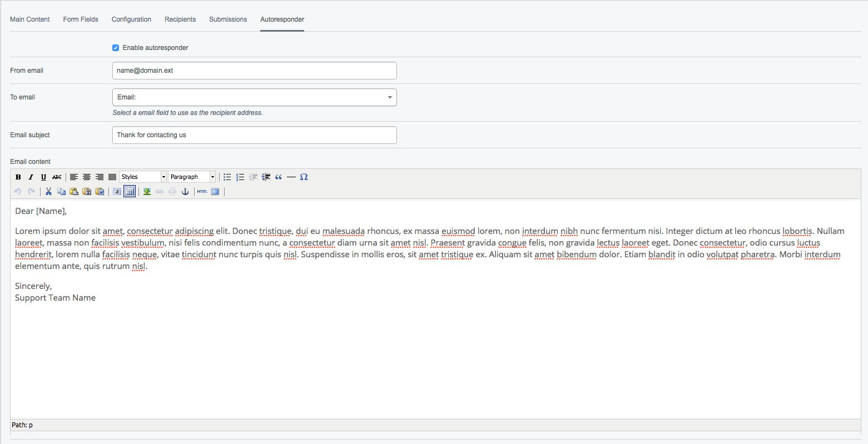This screenshot has width=868, height=444.
Task: Apply strikethrough formatting
Action: click(57, 177)
